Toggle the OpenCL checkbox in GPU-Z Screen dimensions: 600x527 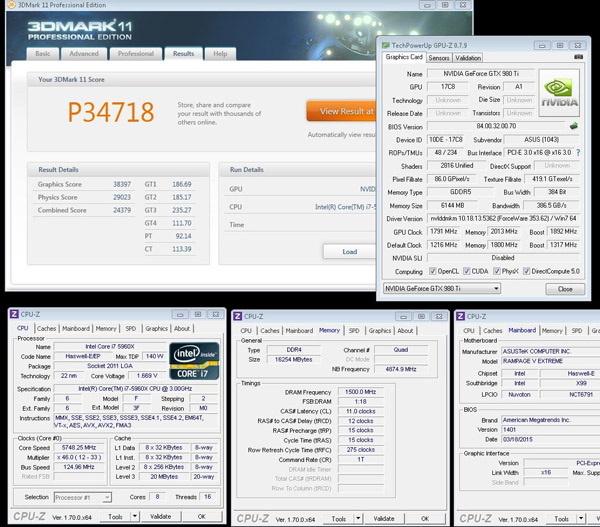433,271
